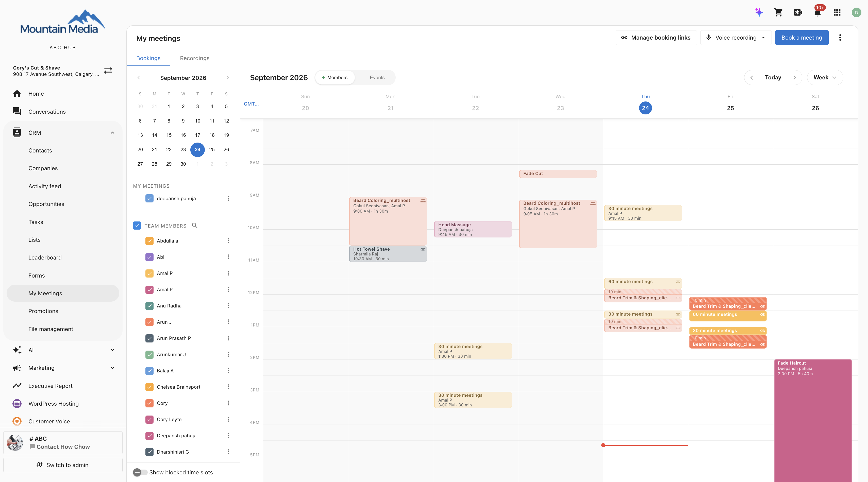The image size is (868, 482).
Task: Open options menu for Abdulla a
Action: (x=228, y=241)
